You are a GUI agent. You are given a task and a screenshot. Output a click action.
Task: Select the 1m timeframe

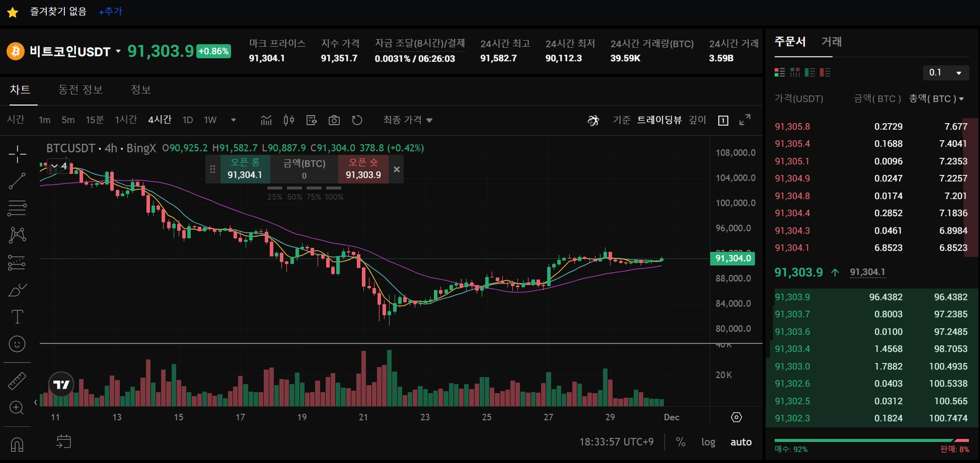pyautogui.click(x=44, y=120)
